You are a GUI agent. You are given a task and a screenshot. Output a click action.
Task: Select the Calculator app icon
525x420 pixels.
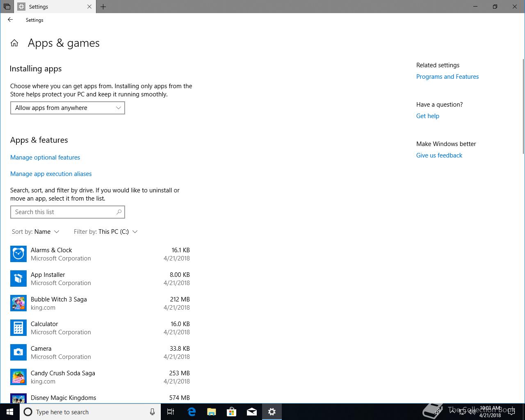click(x=18, y=328)
